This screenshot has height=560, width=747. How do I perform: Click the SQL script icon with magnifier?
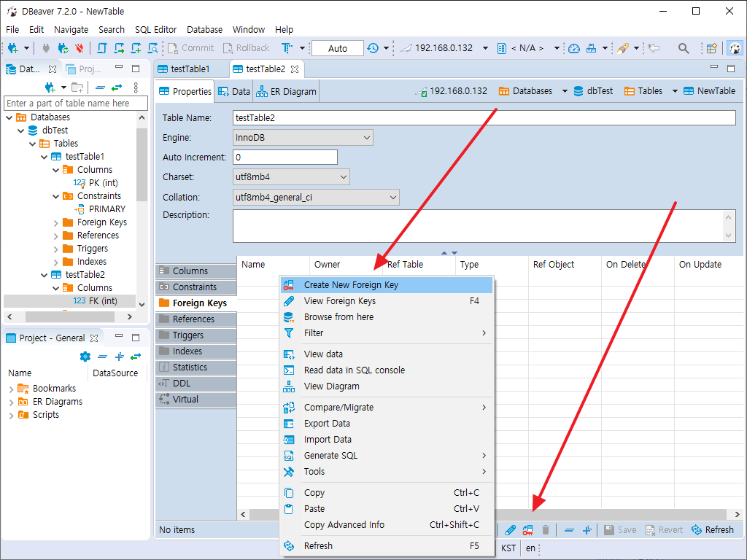click(x=153, y=48)
